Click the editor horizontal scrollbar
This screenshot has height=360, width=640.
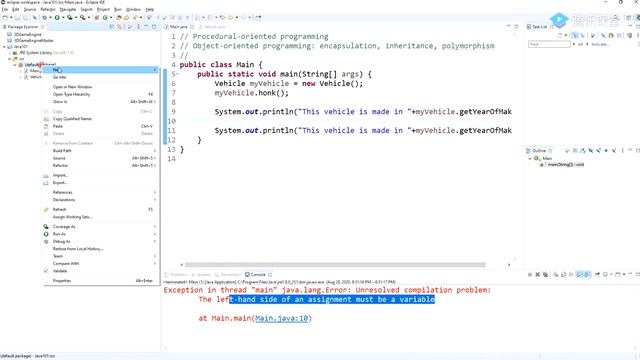[x=335, y=264]
